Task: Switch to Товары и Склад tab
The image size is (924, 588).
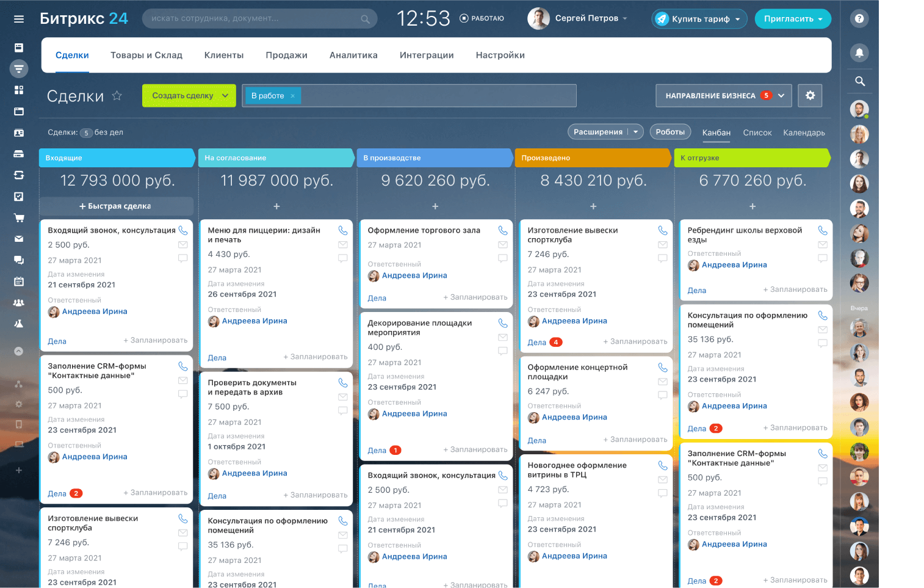Action: 146,55
